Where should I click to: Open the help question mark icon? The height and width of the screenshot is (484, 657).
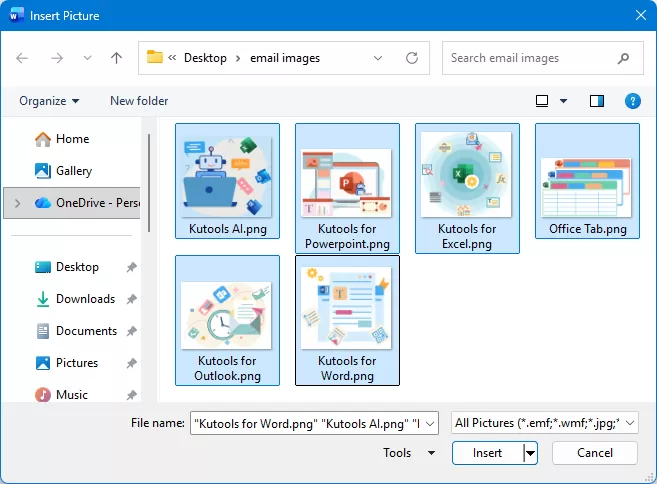tap(632, 101)
